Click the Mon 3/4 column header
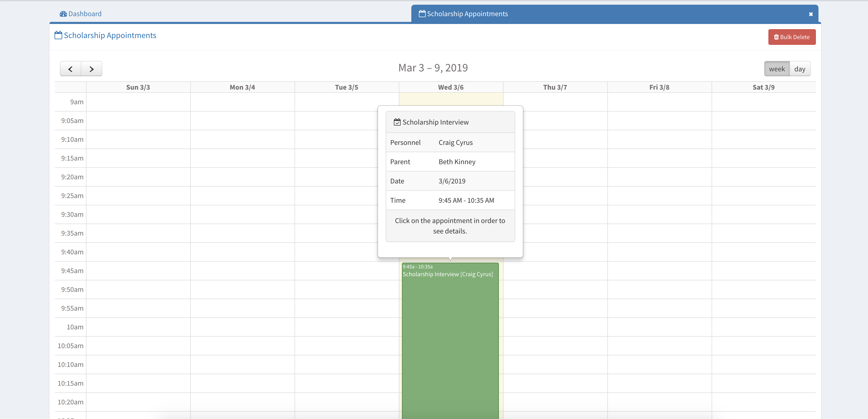 (242, 87)
